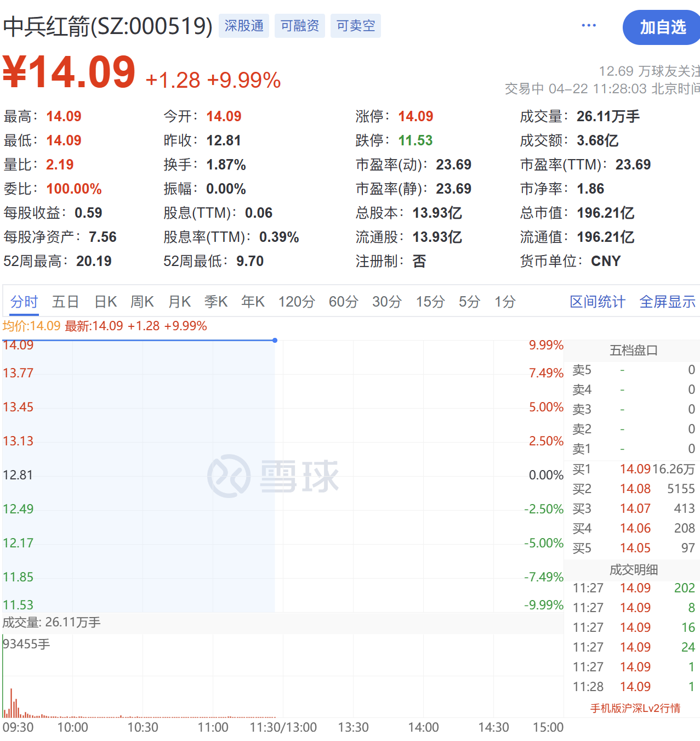Click the 买2 bid row at 14.08
The image size is (700, 741).
tap(634, 489)
